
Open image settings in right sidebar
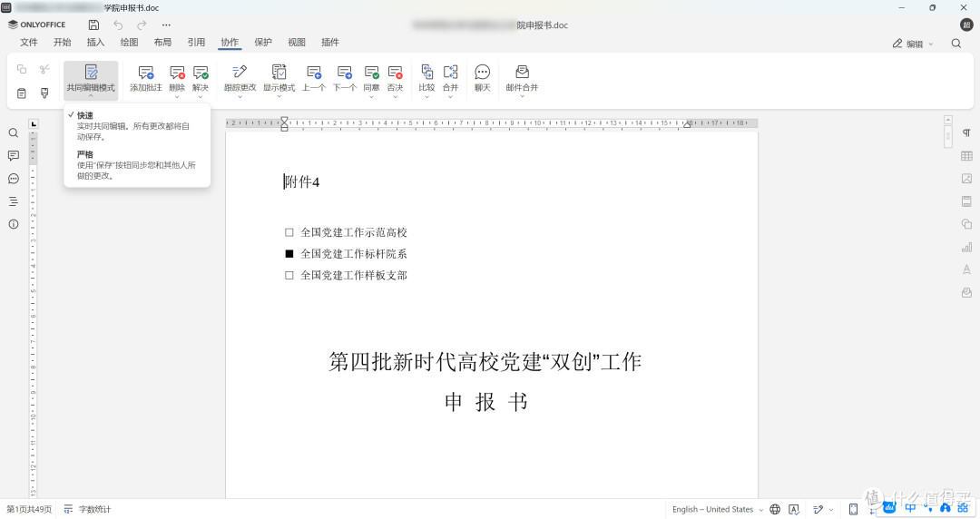(966, 179)
